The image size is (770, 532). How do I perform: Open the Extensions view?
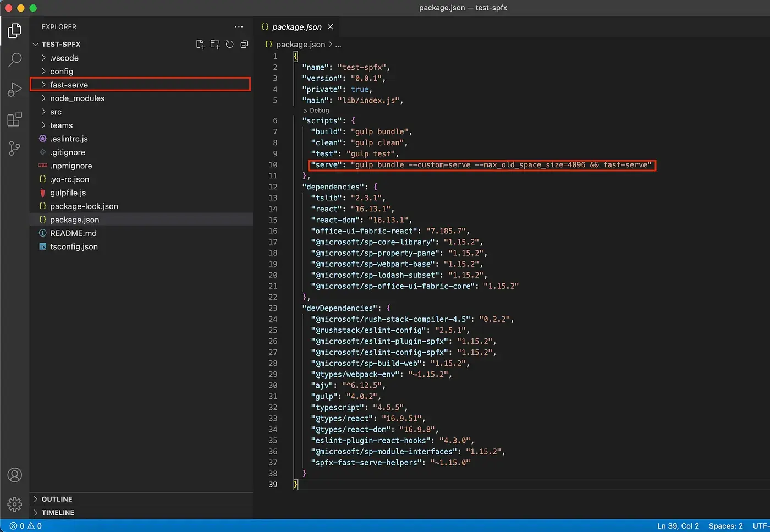tap(15, 119)
